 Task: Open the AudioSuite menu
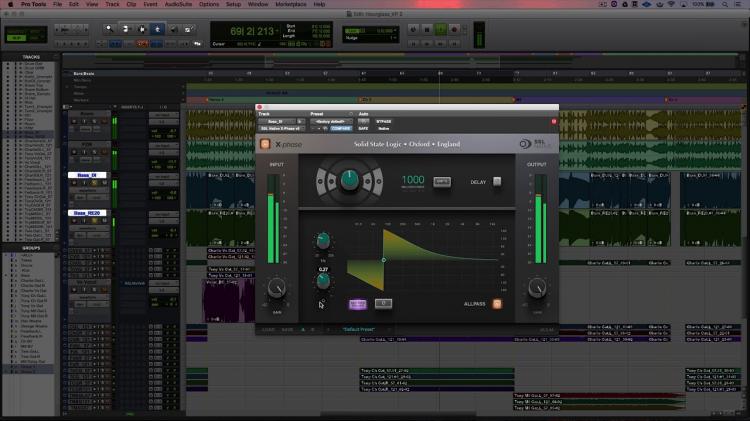[178, 4]
